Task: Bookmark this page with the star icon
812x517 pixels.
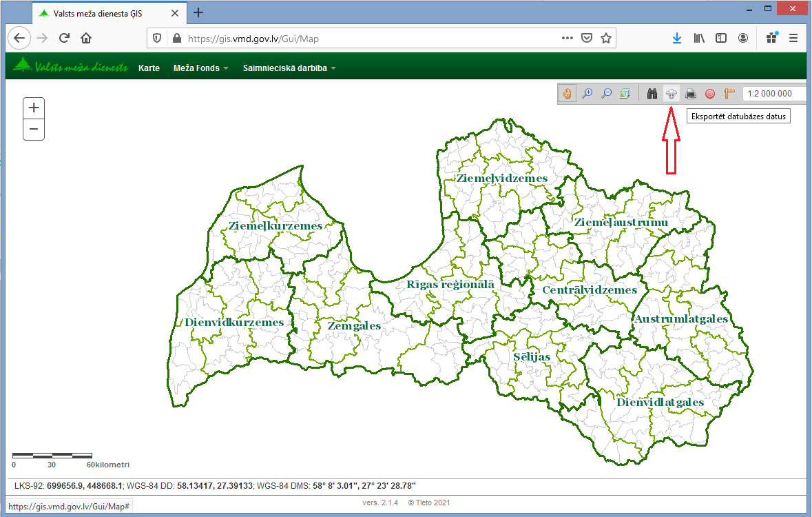Action: 605,39
